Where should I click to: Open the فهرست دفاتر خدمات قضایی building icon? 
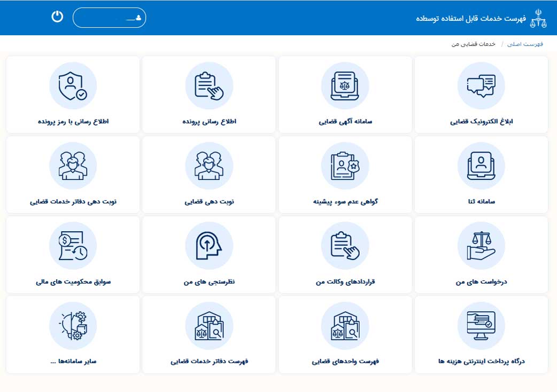[209, 326]
